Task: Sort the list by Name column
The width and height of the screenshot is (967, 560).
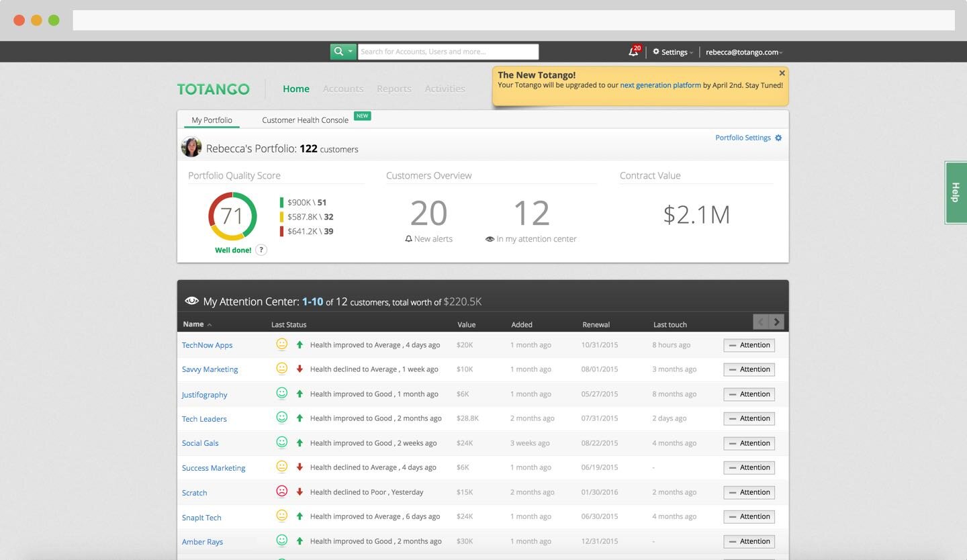Action: (197, 324)
